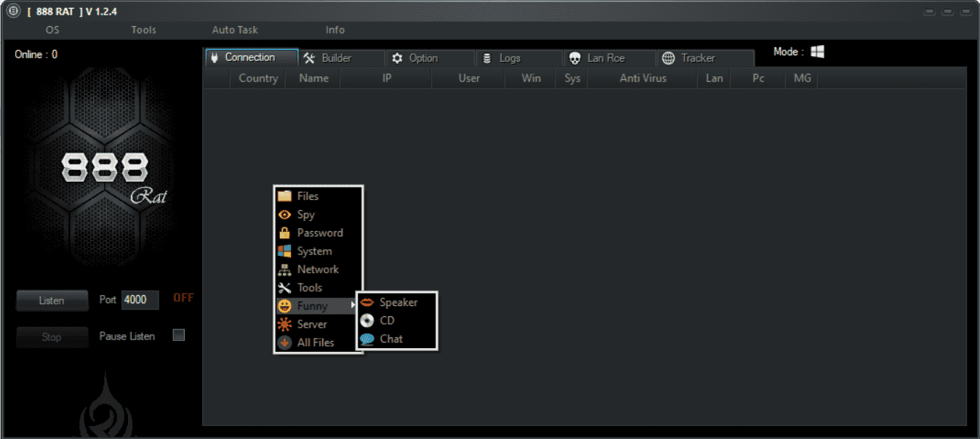Click the globe icon on Tracker tab

click(668, 58)
